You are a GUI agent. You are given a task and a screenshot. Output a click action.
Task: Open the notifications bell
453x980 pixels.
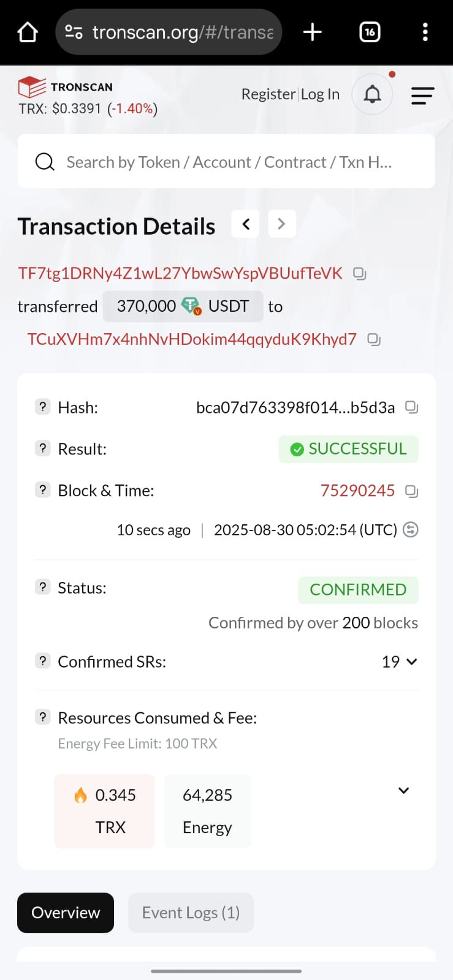372,94
